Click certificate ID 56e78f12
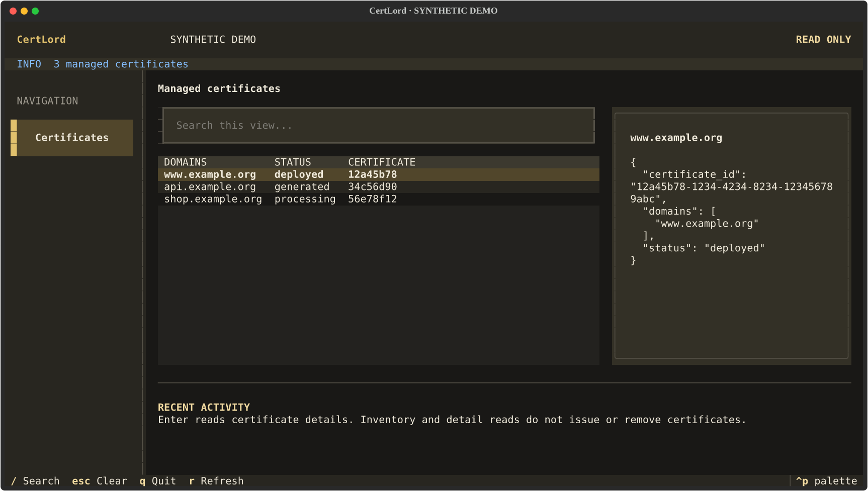 pos(372,199)
